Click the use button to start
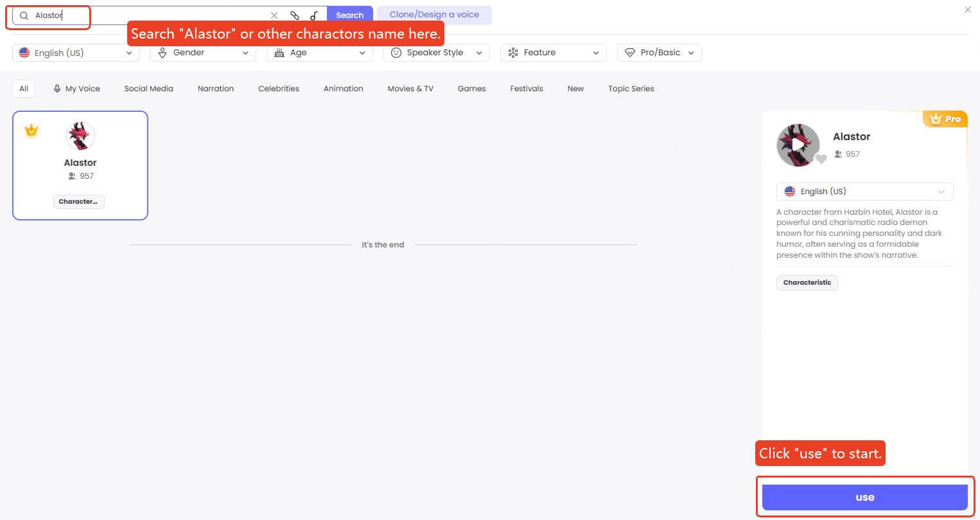The image size is (980, 520). [x=864, y=498]
